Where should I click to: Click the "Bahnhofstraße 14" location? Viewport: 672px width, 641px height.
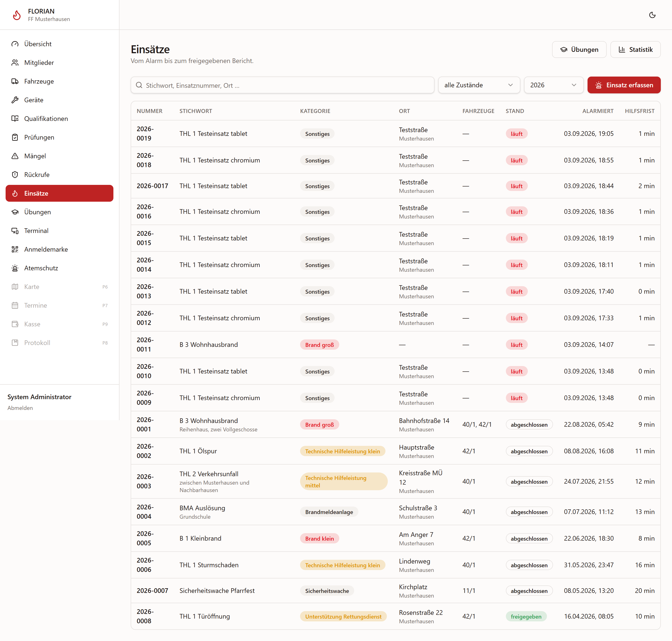(x=424, y=421)
